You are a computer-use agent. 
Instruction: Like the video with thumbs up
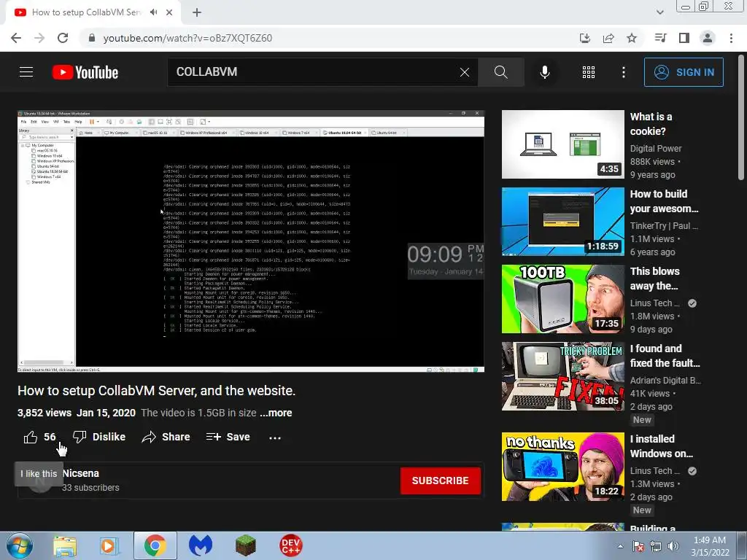pyautogui.click(x=39, y=437)
